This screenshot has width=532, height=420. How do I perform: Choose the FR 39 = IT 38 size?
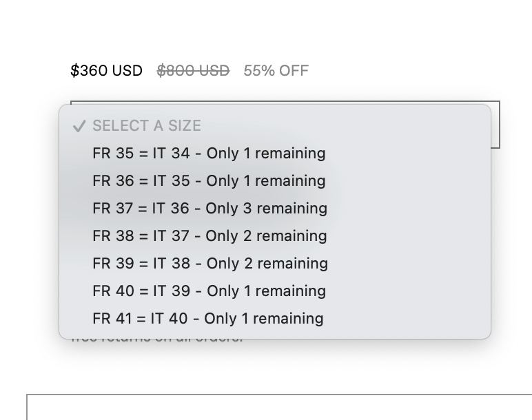coord(209,263)
